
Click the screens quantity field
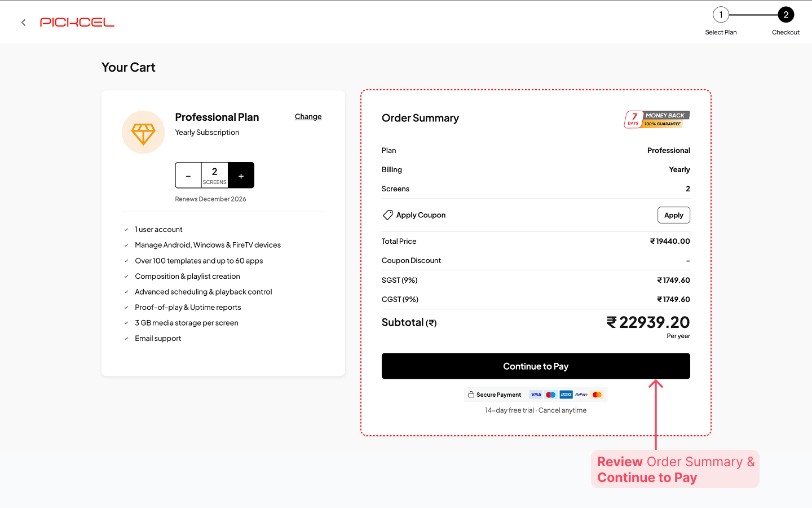(214, 175)
